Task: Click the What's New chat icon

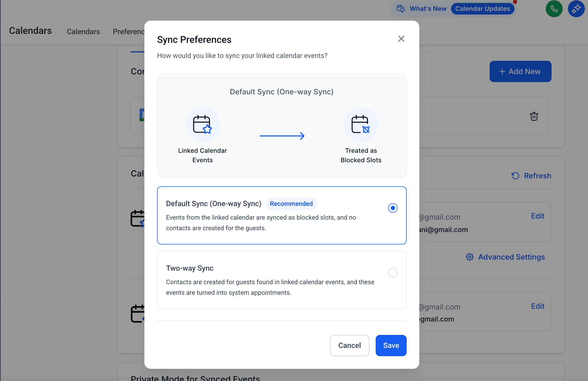Action: pyautogui.click(x=401, y=9)
